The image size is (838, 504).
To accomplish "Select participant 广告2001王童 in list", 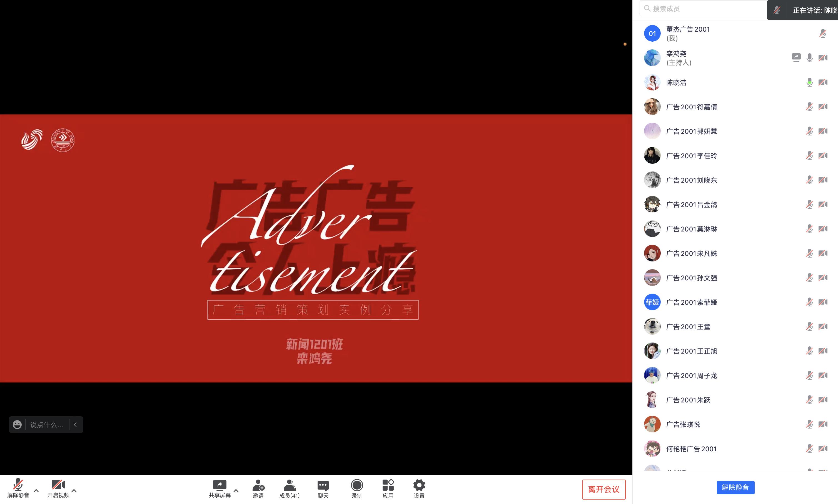I will click(688, 327).
